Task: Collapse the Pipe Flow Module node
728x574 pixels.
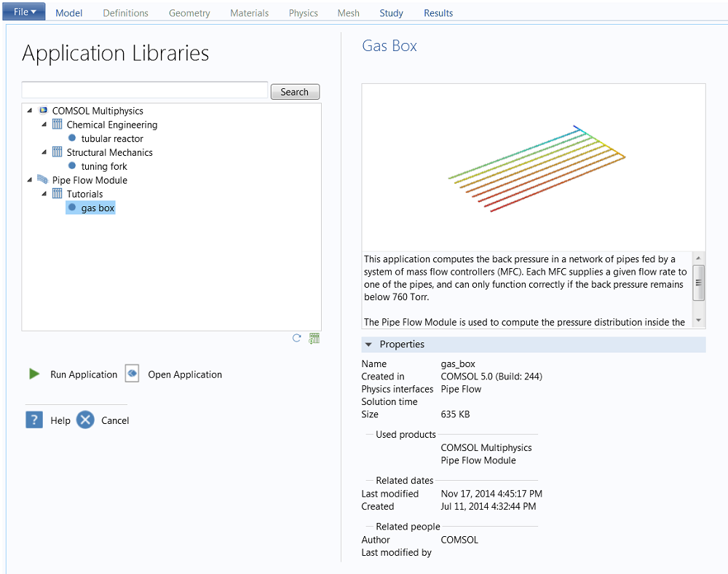Action: point(30,180)
